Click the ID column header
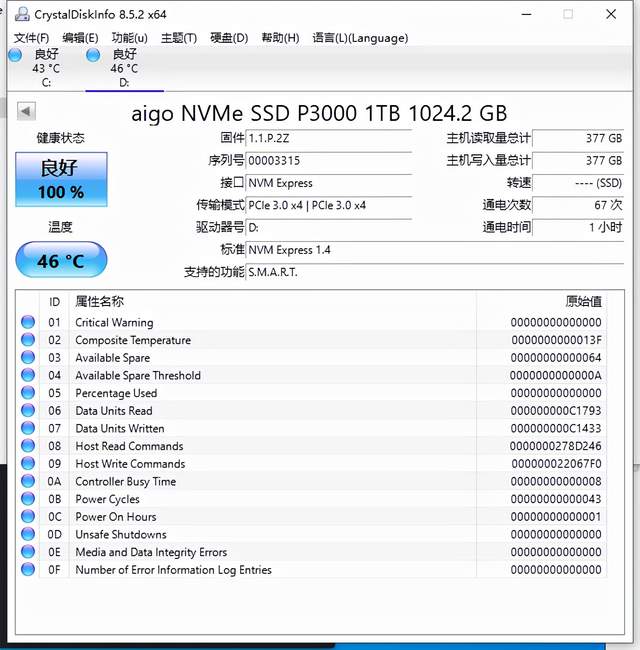The image size is (640, 650). coord(54,302)
